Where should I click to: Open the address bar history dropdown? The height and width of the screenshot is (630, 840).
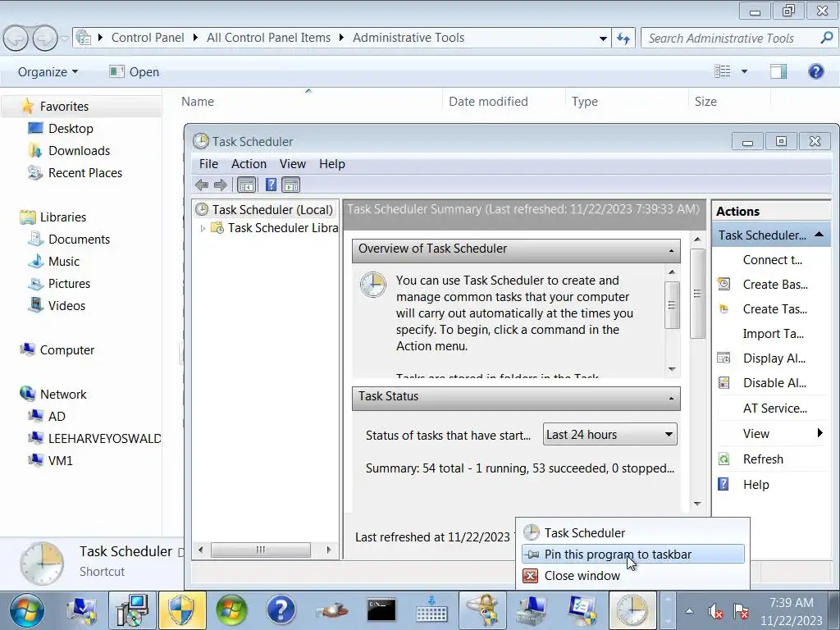tap(603, 38)
